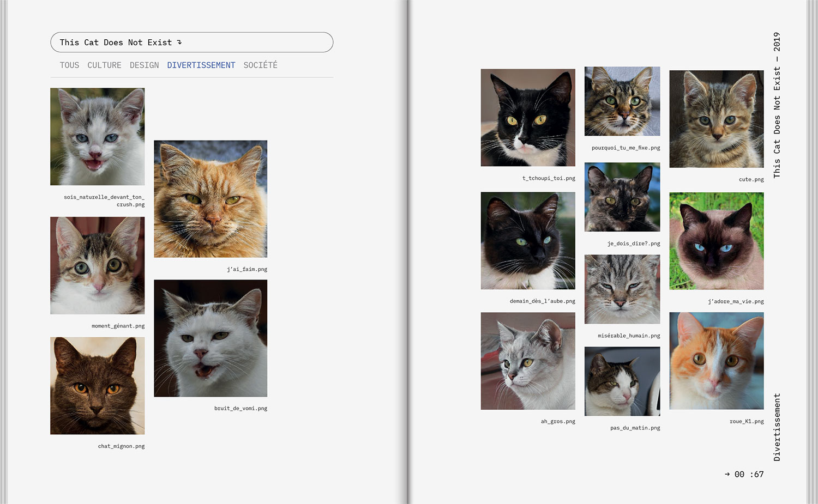Screen dimensions: 818x504
Task: Open the orange and white roue_K1.png cat
Action: (716, 361)
